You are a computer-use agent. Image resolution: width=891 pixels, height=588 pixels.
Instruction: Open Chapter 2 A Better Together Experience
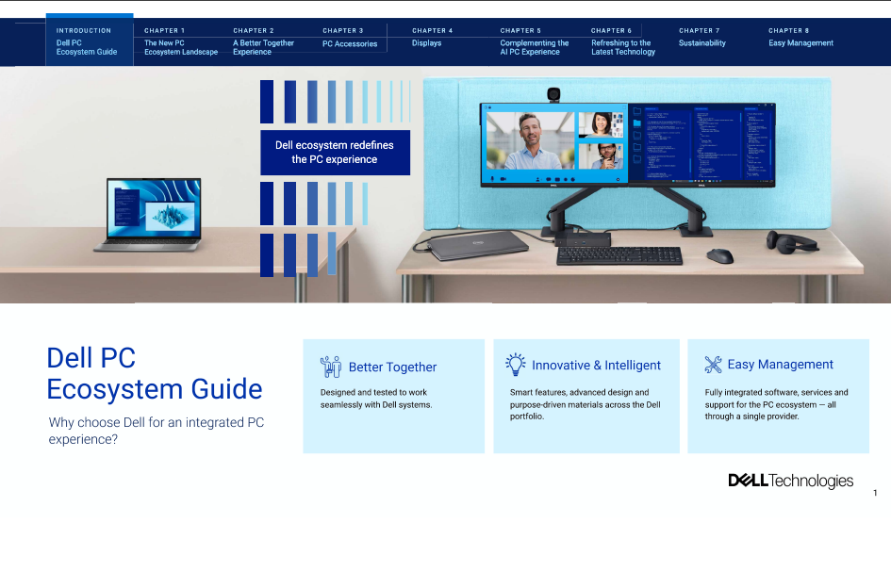pos(262,42)
